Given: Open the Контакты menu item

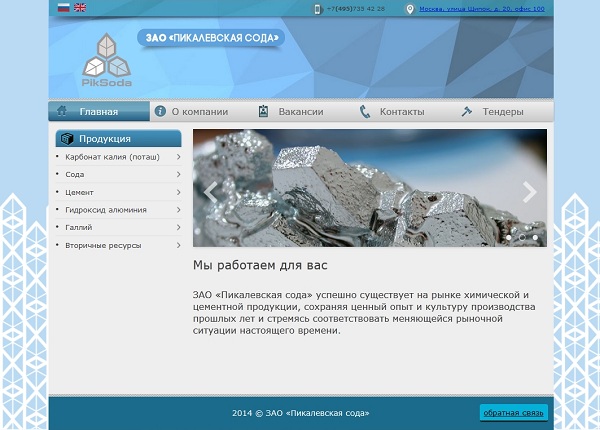Looking at the screenshot, I should [x=402, y=112].
